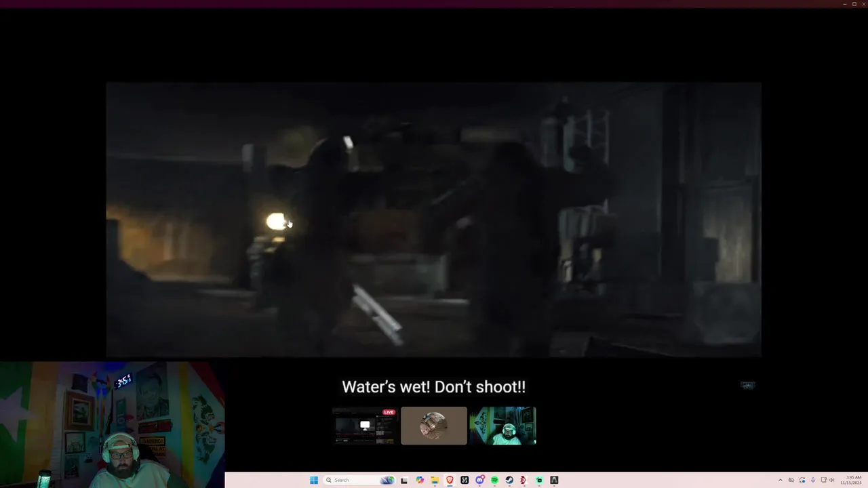Click the crossed-out cloud sync tray icon
This screenshot has width=868, height=488.
[x=791, y=480]
